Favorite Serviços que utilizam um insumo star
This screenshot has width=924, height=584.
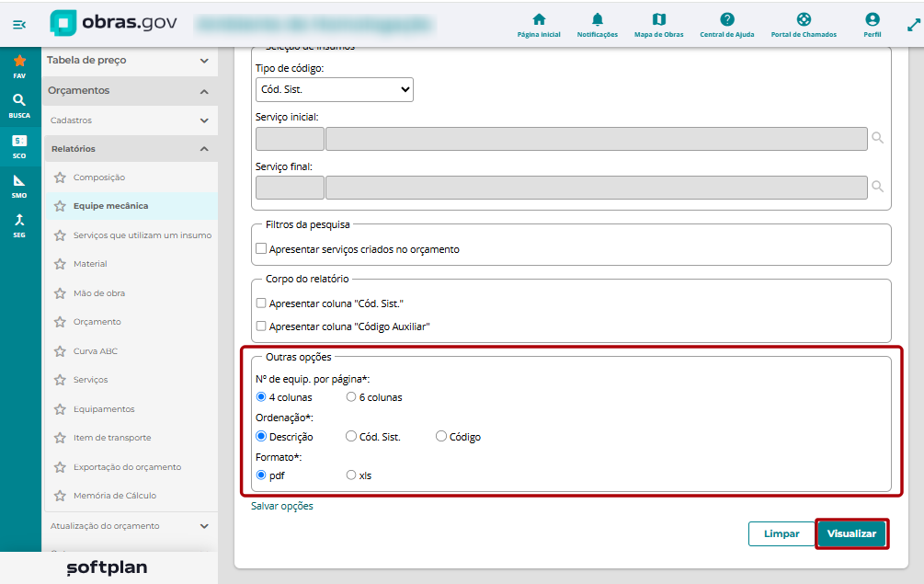[x=60, y=235]
